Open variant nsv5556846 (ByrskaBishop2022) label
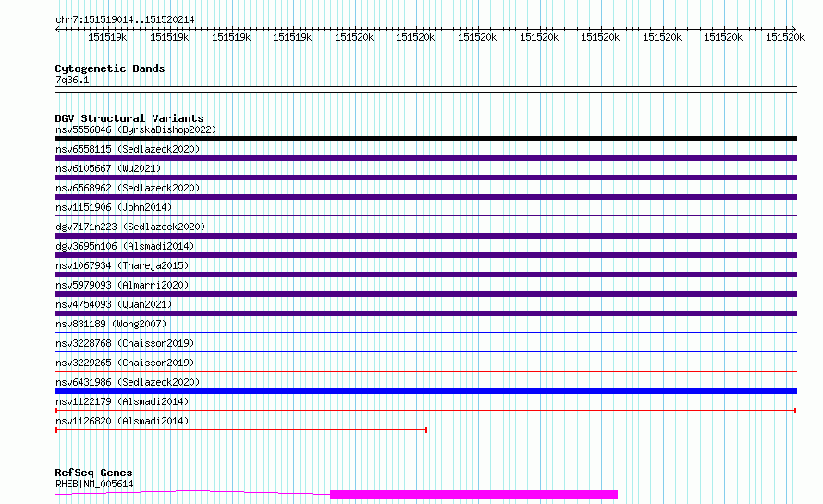Viewport: 823px width, 504px height. tap(136, 129)
